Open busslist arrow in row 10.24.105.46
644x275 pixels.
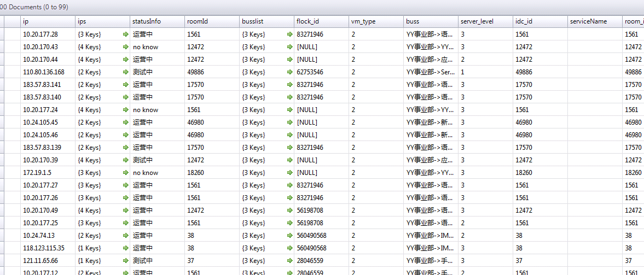(289, 135)
